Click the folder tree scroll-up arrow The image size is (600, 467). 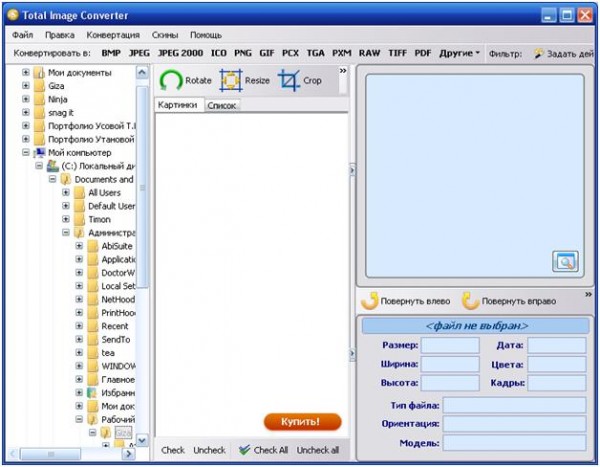pyautogui.click(x=142, y=73)
